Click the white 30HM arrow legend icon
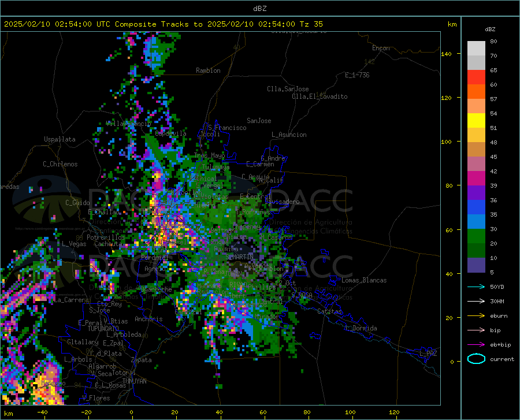The width and height of the screenshot is (520, 420). point(476,302)
